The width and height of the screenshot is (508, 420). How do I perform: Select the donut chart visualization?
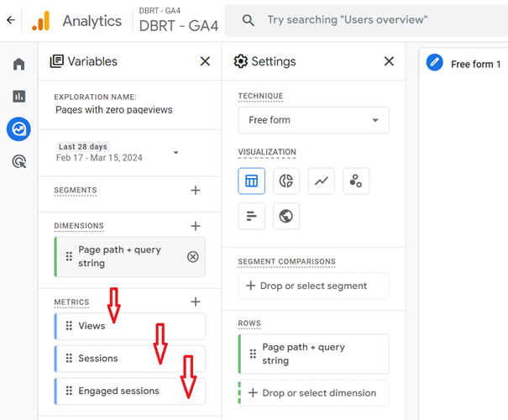pos(286,181)
